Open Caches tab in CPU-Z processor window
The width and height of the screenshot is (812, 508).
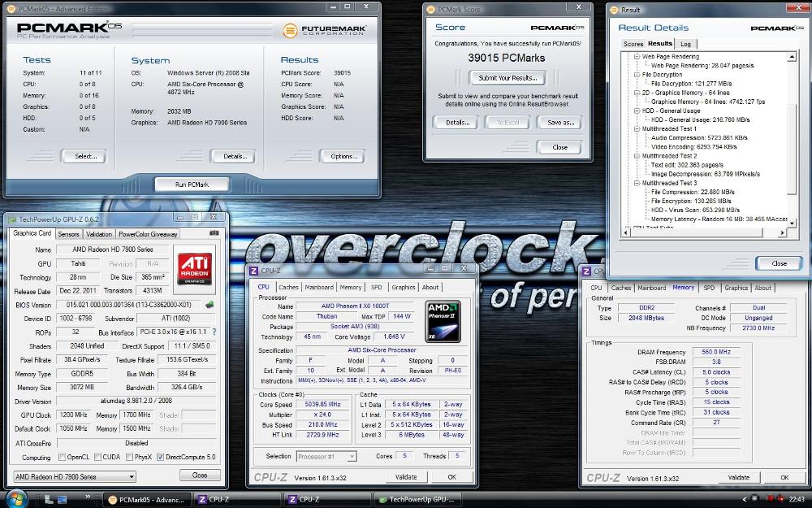point(288,287)
